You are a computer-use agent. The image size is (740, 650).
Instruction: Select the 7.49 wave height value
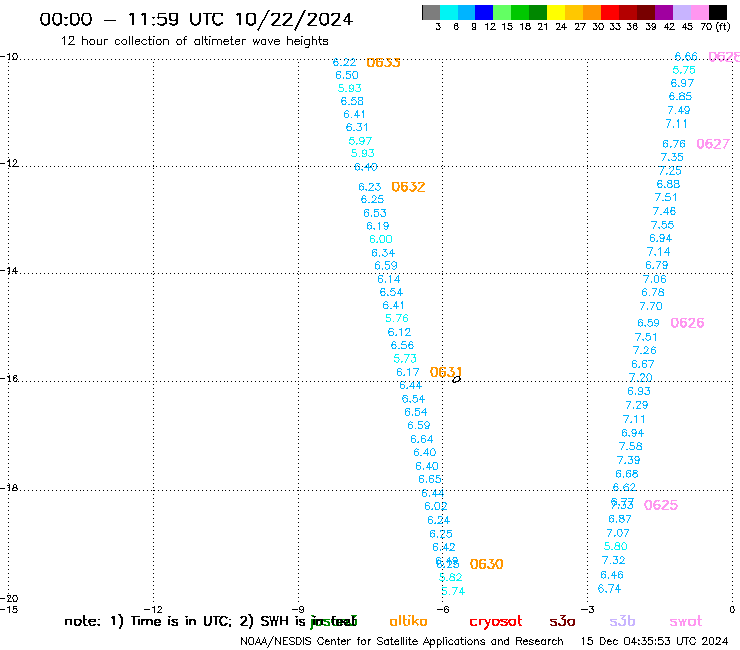679,110
